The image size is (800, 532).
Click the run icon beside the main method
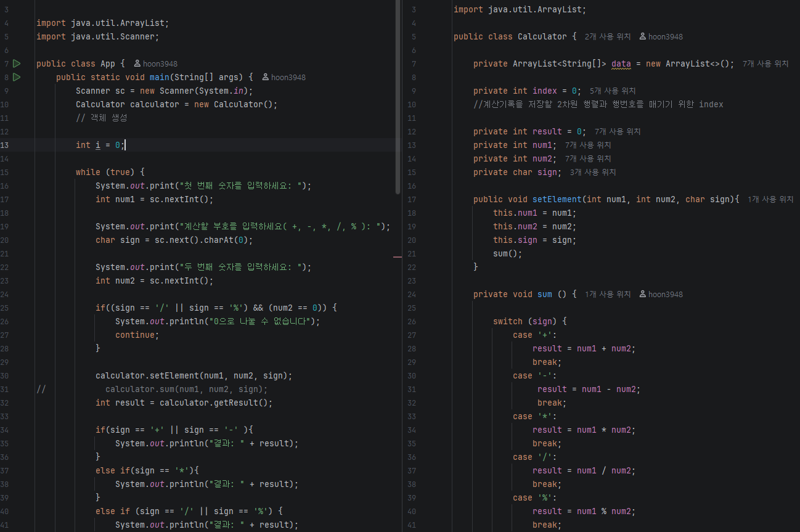(x=17, y=77)
